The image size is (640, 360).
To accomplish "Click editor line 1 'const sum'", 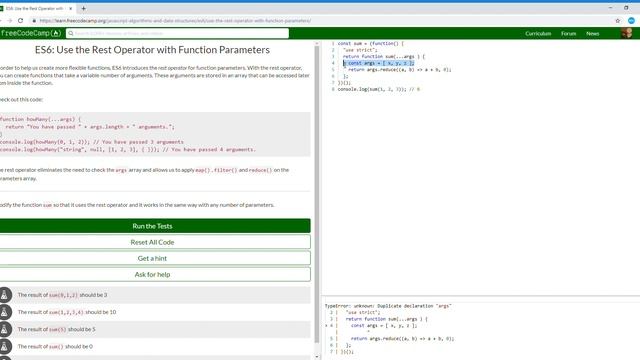I will pos(371,43).
